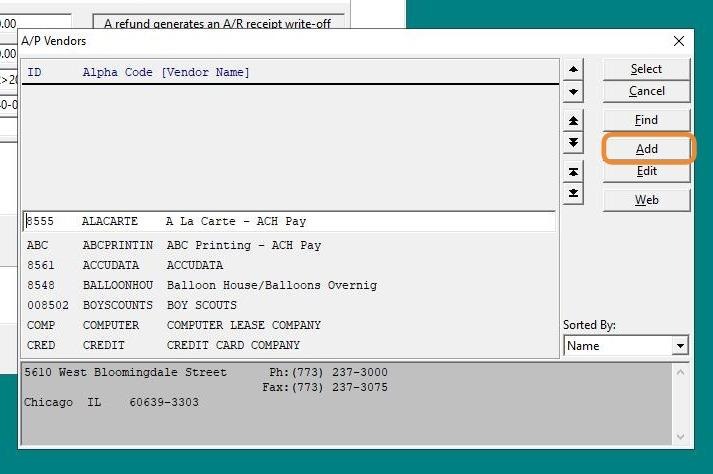This screenshot has height=474, width=713.
Task: Page up using the double up arrow
Action: click(x=573, y=121)
